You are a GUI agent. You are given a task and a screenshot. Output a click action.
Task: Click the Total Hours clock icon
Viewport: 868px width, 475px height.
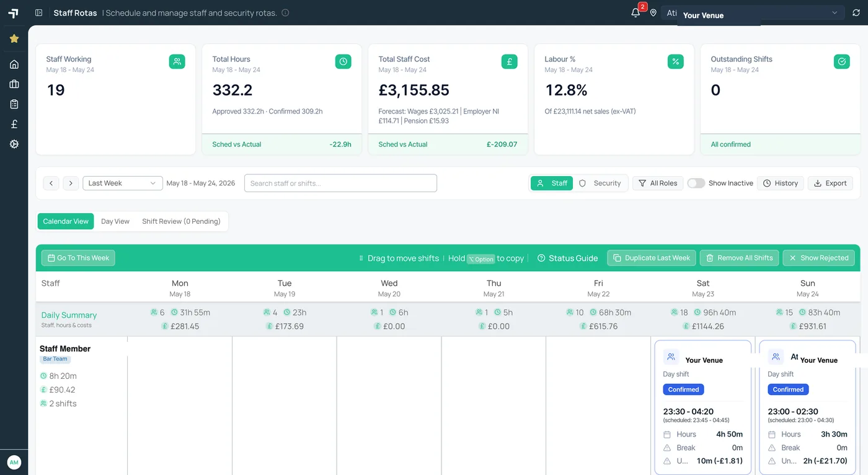[x=343, y=61]
